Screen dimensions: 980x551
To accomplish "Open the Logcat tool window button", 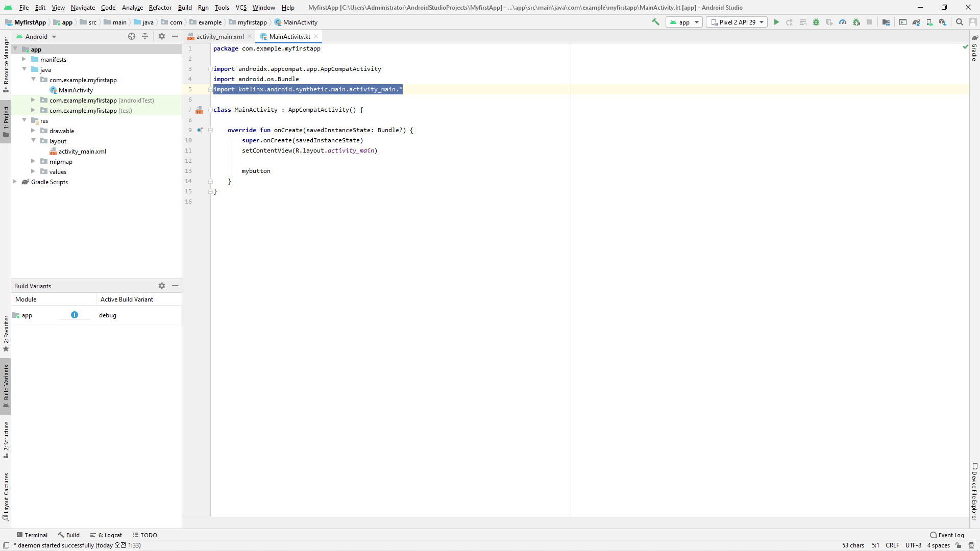I will click(106, 535).
